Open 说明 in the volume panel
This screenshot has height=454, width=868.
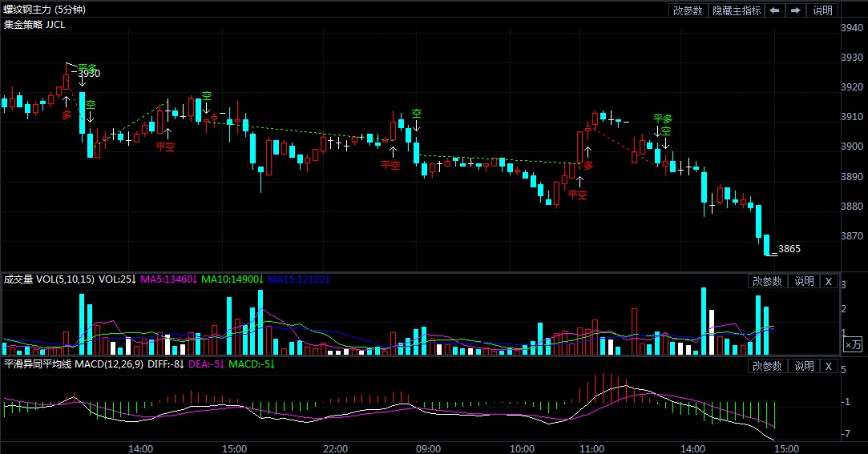[803, 281]
